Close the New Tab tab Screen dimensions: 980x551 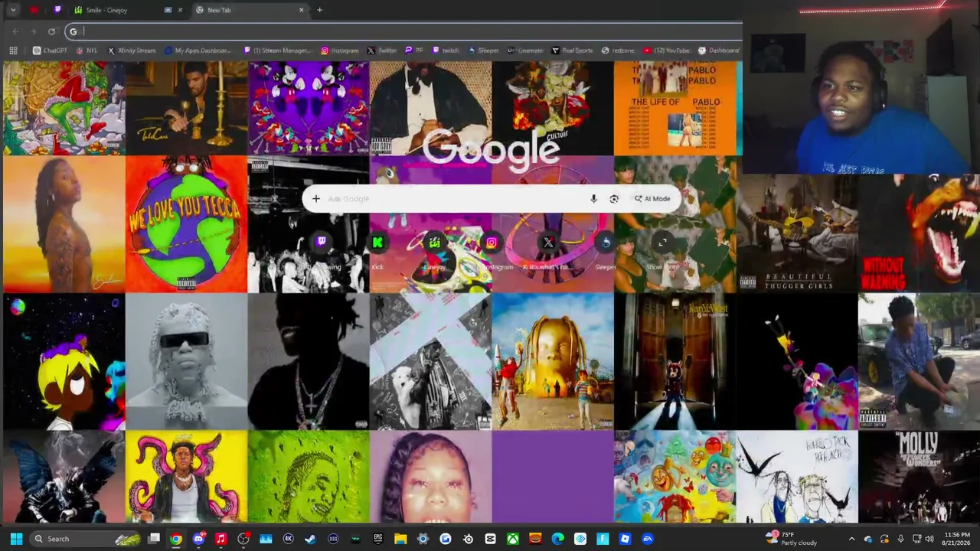[x=301, y=10]
